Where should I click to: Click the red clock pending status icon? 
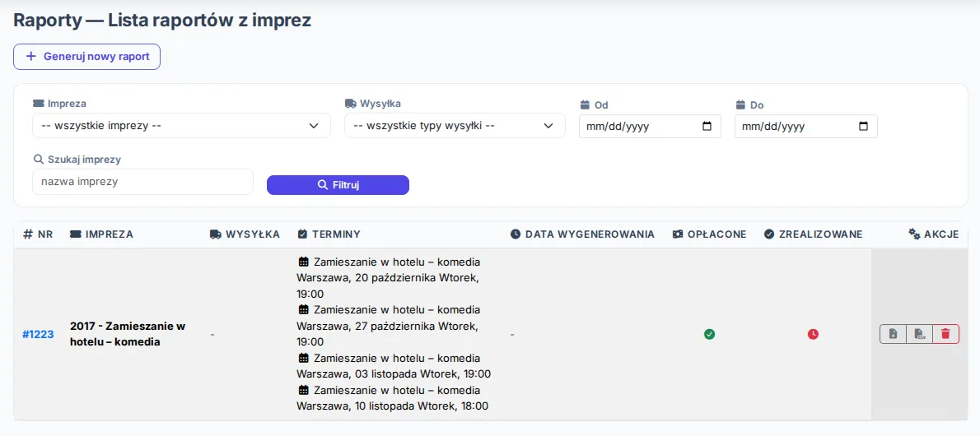click(x=813, y=334)
